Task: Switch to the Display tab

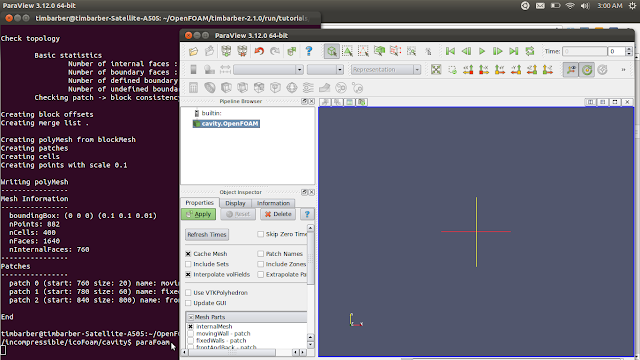Action: point(236,203)
